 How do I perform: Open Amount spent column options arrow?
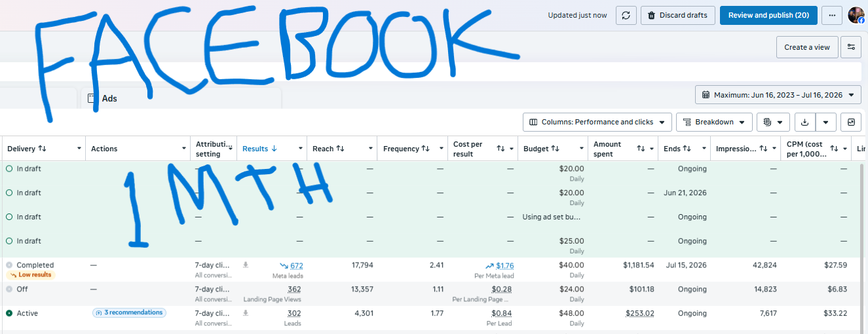point(652,149)
